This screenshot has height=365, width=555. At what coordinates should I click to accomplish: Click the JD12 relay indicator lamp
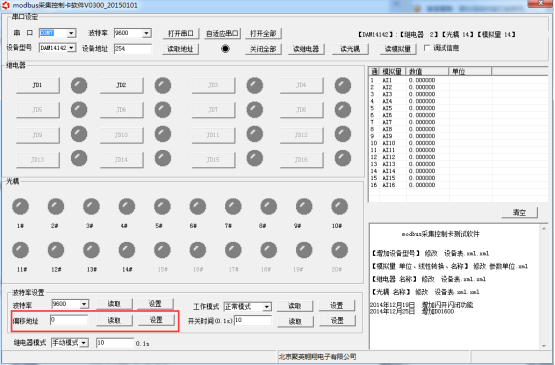343,134
